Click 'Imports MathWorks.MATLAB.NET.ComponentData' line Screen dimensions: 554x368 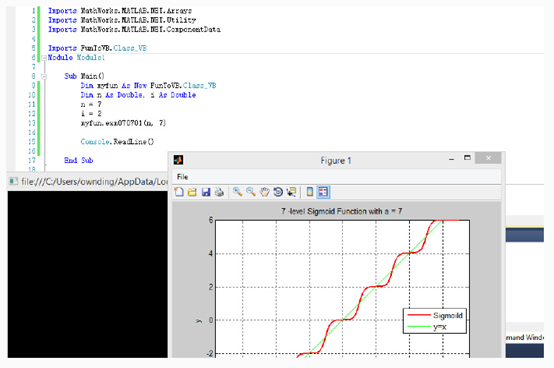click(134, 29)
